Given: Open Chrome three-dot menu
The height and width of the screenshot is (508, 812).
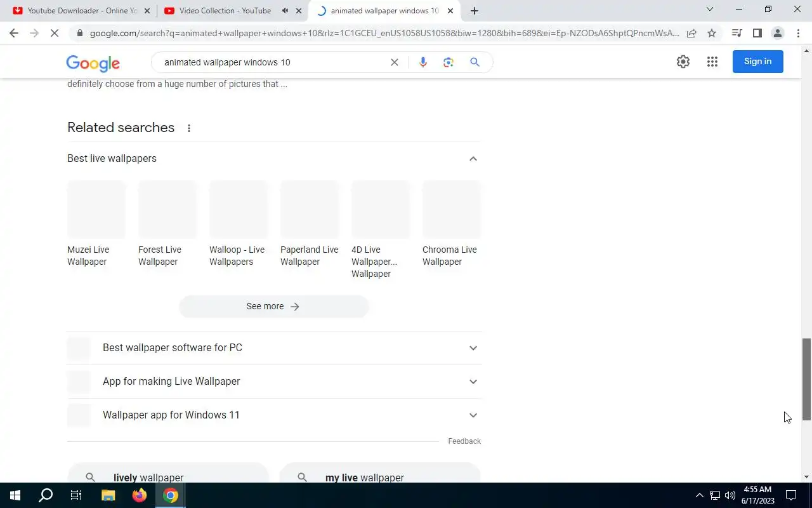Looking at the screenshot, I should click(798, 33).
